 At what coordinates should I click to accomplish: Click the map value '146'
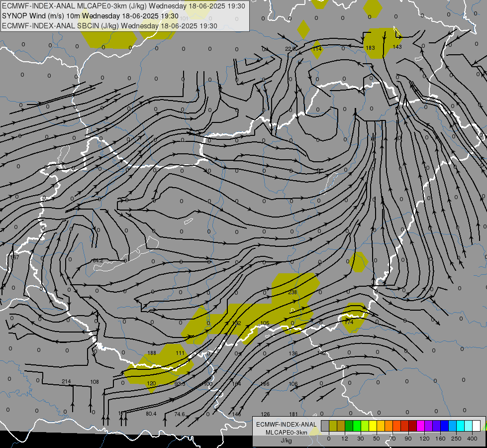click(236, 414)
